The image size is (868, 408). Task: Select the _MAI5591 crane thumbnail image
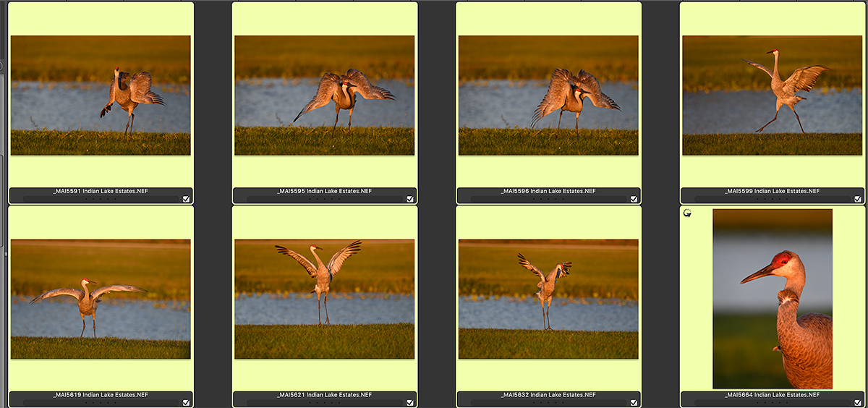point(101,95)
